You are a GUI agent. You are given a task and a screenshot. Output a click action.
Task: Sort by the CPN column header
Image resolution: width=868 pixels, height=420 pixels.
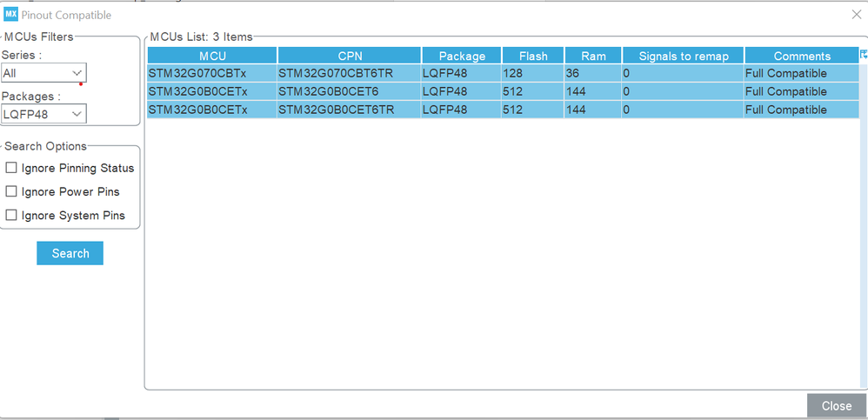pos(350,56)
